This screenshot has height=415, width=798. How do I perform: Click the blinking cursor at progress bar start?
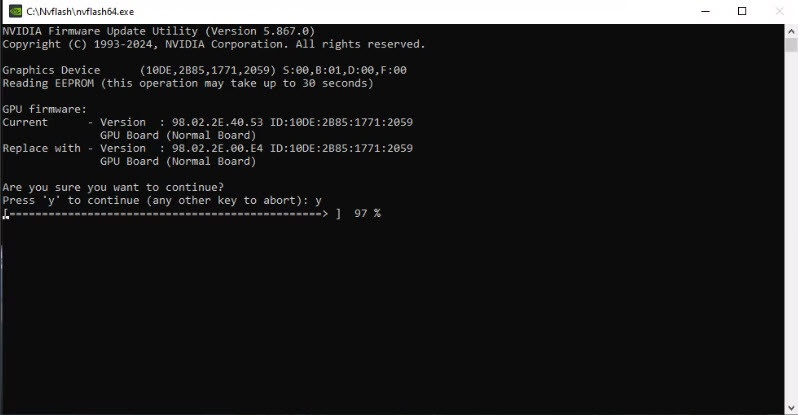click(x=6, y=216)
